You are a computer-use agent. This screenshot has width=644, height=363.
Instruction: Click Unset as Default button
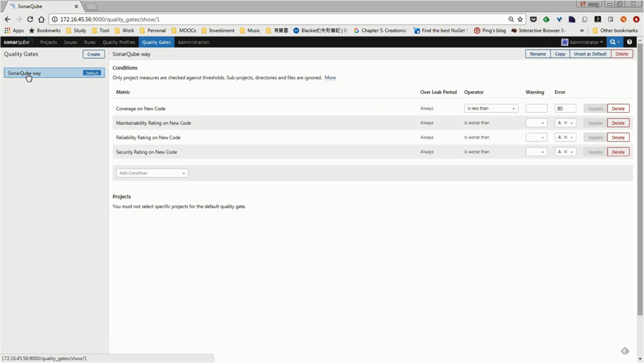click(590, 54)
